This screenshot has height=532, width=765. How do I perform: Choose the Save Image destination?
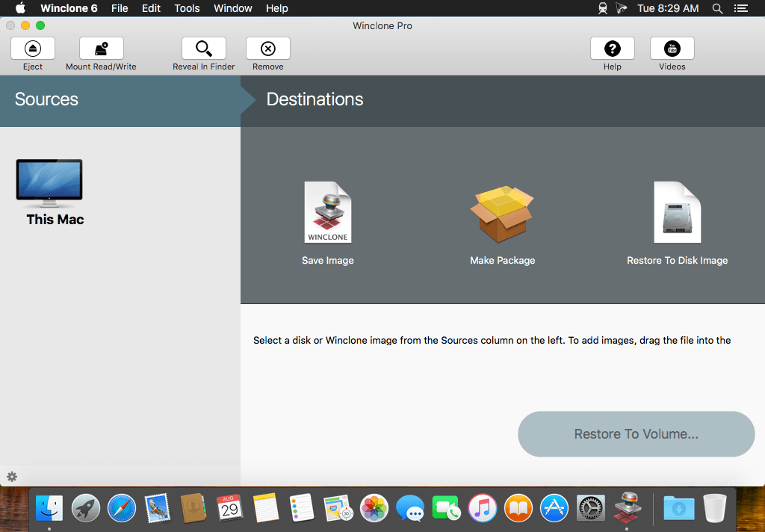328,223
